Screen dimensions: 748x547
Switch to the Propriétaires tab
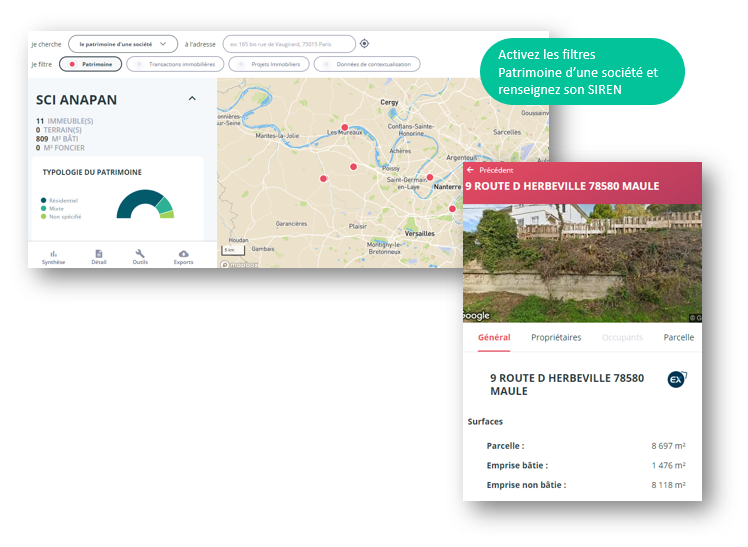tap(556, 337)
